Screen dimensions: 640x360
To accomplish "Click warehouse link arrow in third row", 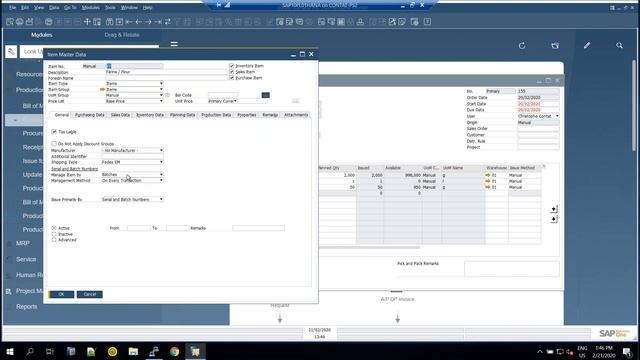I will [488, 187].
